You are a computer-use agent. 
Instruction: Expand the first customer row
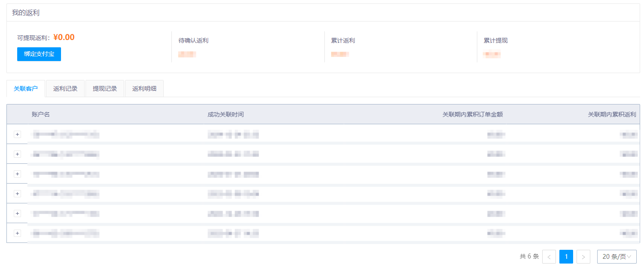point(17,134)
